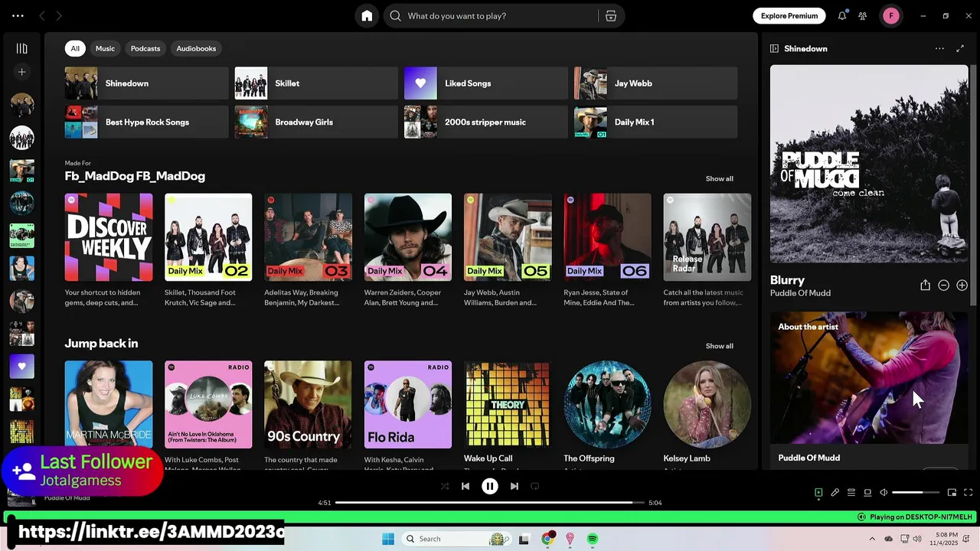Collapse Now Playing panel via Shinedown header icon
Screen dimensions: 980x551
tap(774, 48)
